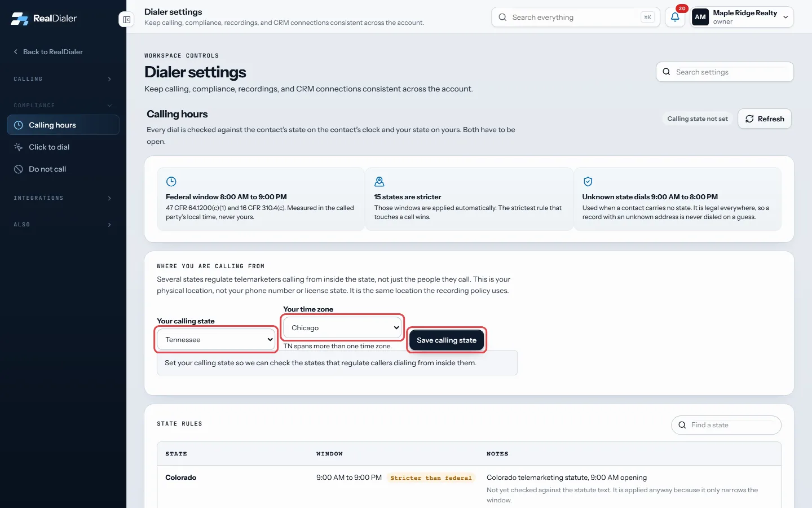812x508 pixels.
Task: Click the 15 states stricter pin icon
Action: 379,182
